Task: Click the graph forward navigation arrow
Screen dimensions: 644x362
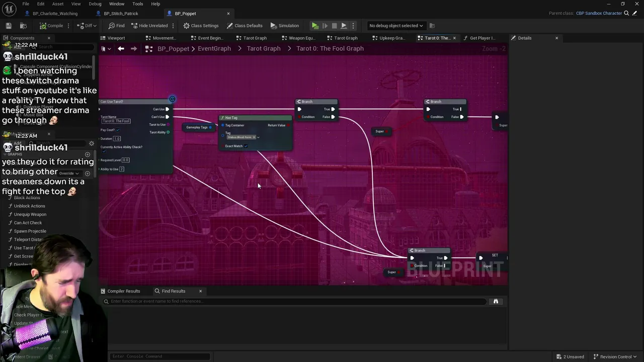Action: [133, 49]
